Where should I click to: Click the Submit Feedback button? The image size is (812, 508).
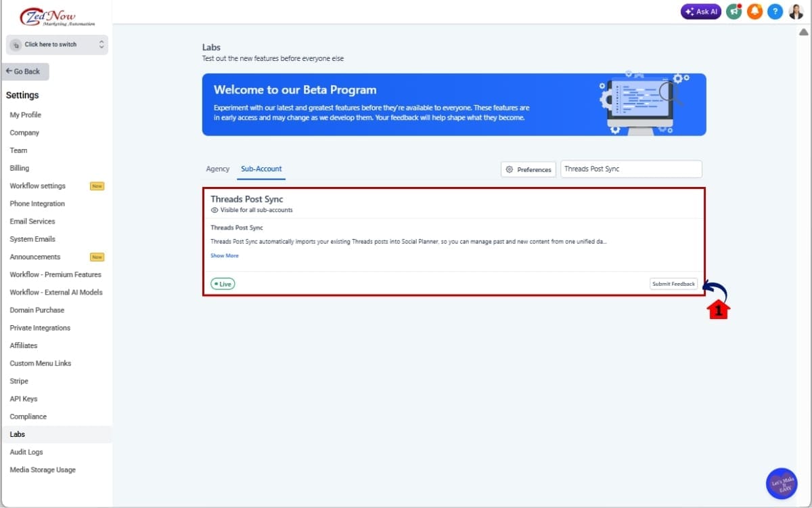tap(673, 284)
